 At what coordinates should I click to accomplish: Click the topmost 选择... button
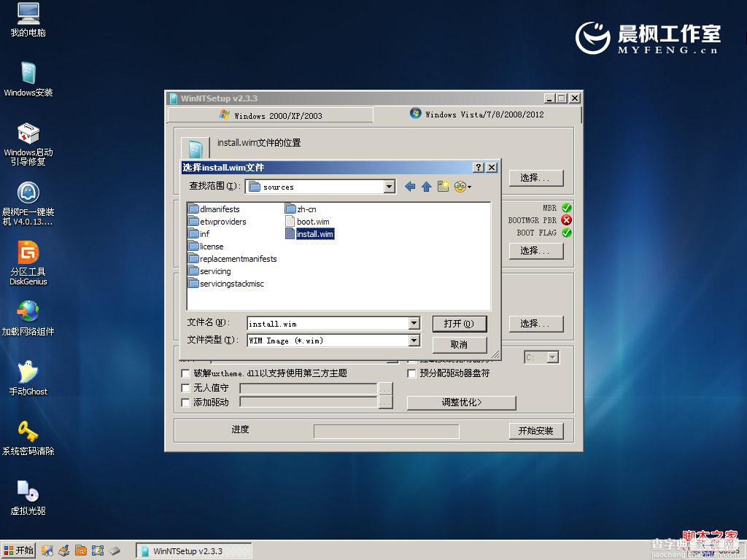pyautogui.click(x=536, y=178)
